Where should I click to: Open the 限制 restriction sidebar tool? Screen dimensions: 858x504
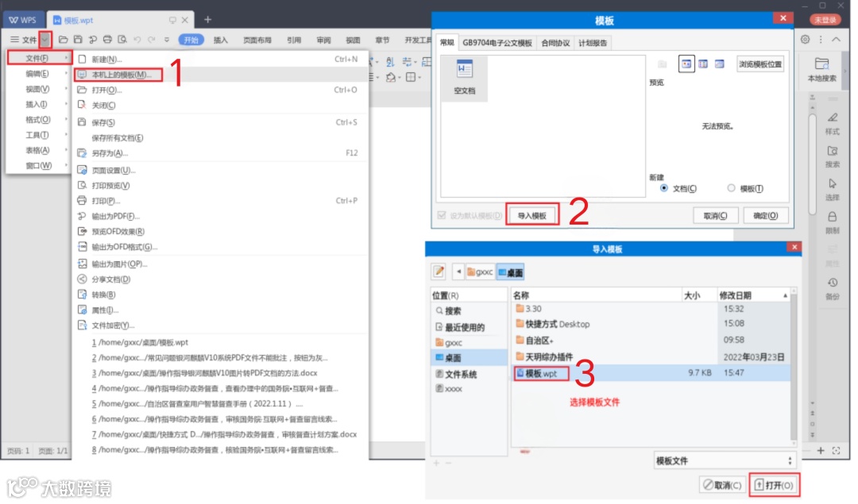tap(833, 223)
